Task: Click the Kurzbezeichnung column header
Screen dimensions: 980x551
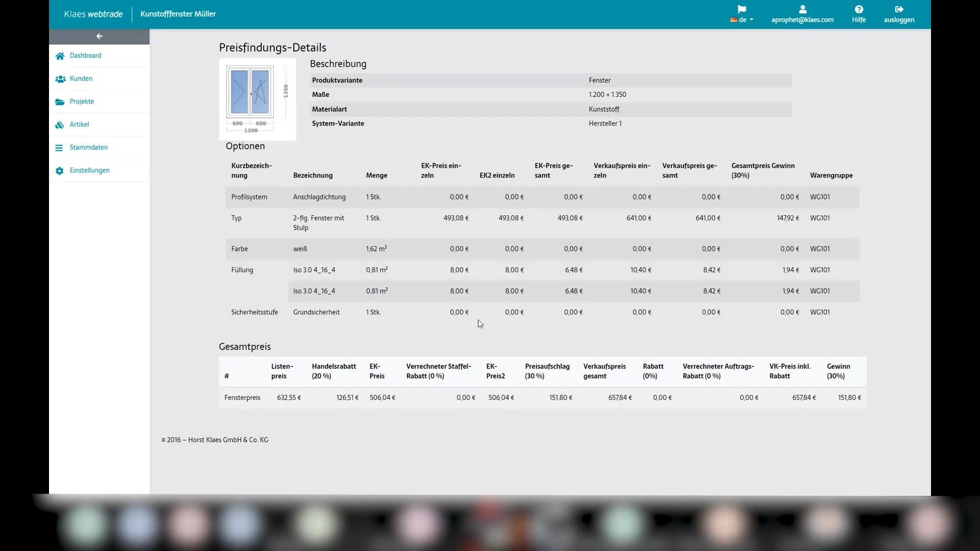Action: pyautogui.click(x=251, y=170)
